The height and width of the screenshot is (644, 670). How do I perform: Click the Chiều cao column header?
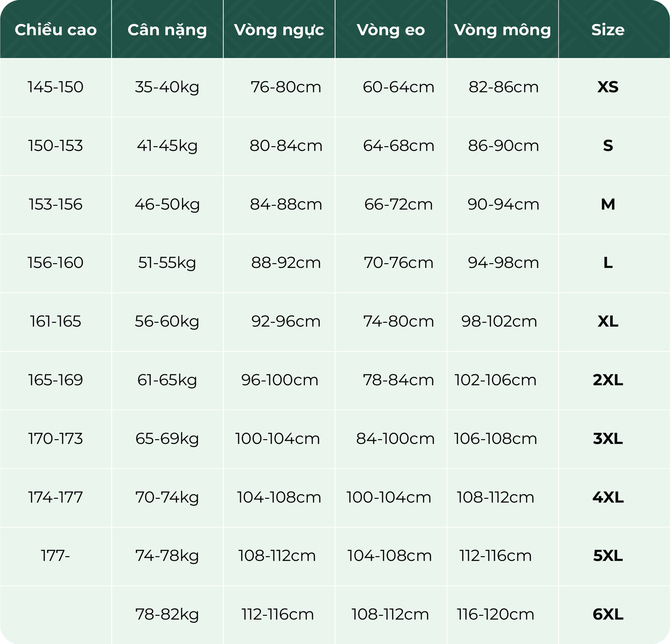tap(56, 30)
